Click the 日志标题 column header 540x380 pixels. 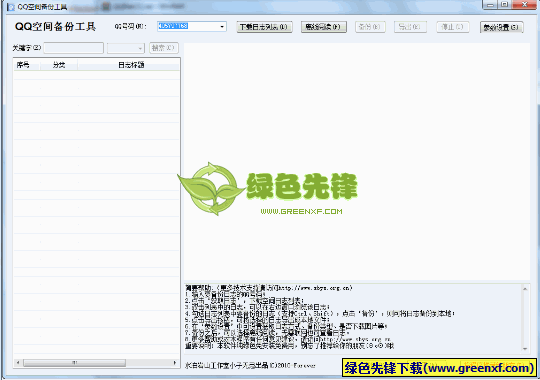[x=128, y=65]
